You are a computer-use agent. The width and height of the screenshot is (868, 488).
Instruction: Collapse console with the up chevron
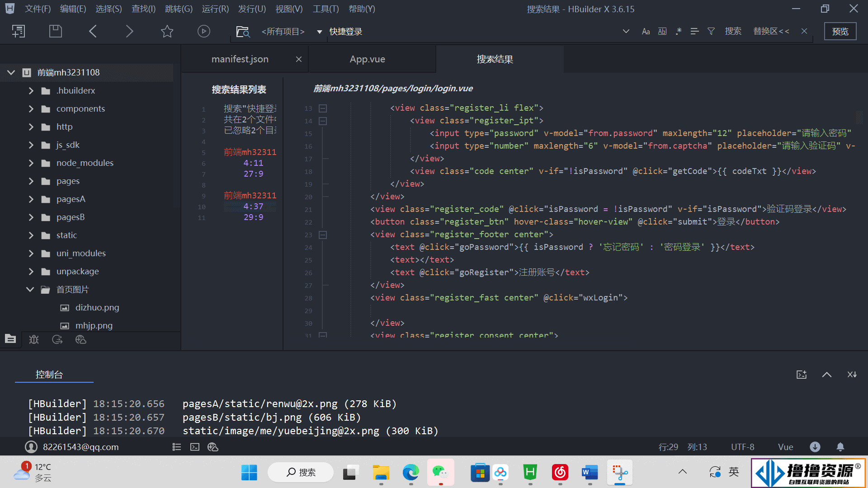click(827, 375)
